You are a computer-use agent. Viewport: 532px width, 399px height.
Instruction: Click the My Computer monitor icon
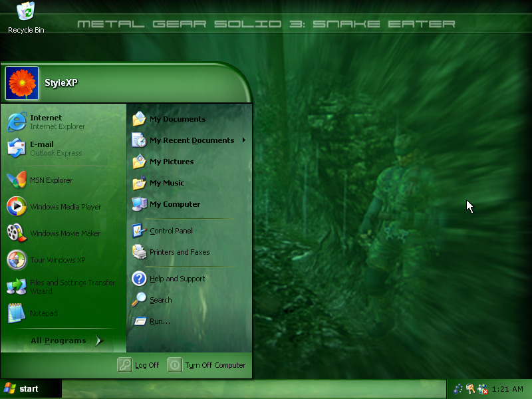(x=139, y=204)
